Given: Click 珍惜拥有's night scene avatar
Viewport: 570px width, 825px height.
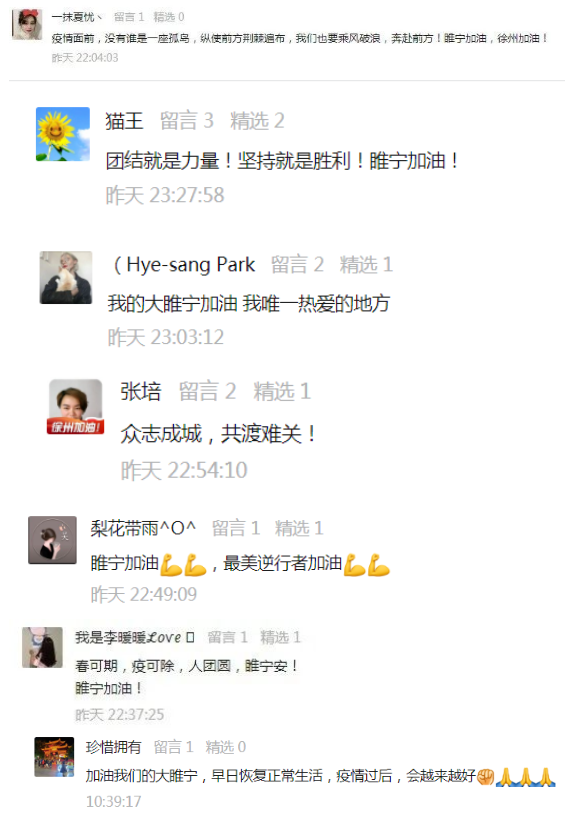Looking at the screenshot, I should [54, 757].
